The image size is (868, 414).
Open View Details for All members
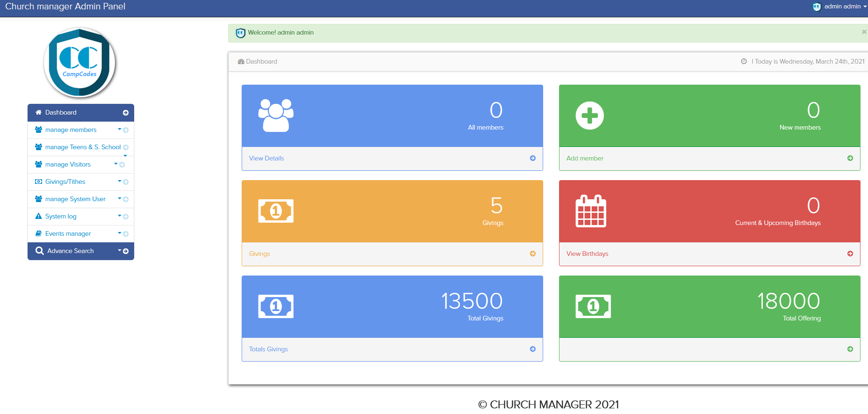(x=266, y=158)
